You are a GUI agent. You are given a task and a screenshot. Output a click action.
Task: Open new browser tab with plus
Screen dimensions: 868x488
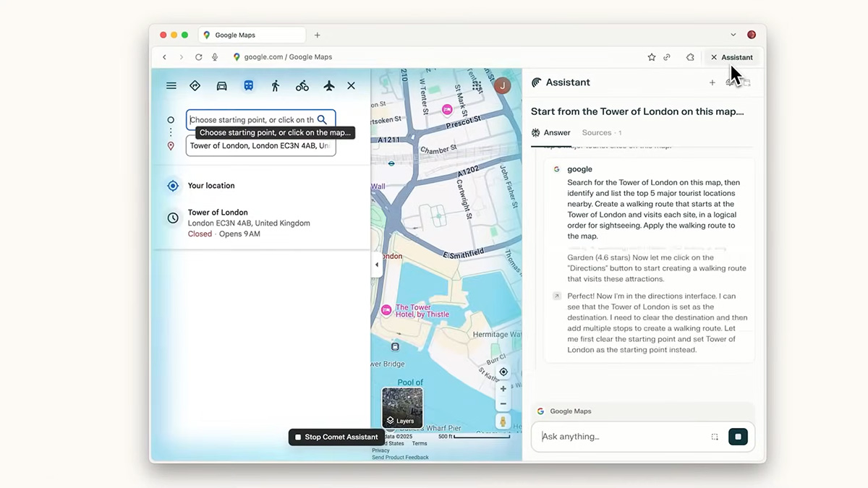coord(317,35)
